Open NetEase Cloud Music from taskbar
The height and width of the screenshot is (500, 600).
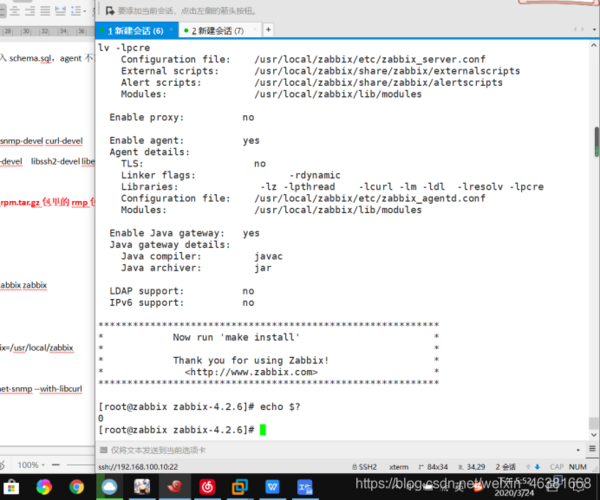click(207, 487)
